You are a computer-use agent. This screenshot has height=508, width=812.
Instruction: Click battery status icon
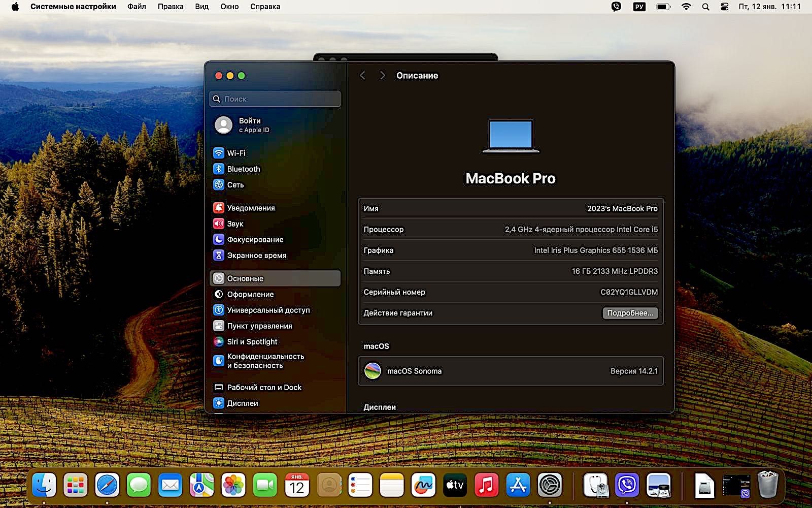click(663, 7)
